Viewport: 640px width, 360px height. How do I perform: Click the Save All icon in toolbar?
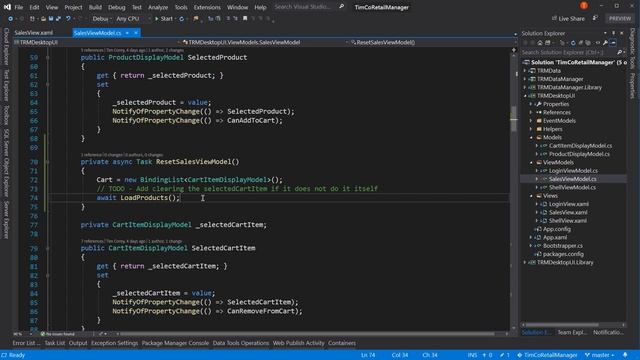[59, 19]
